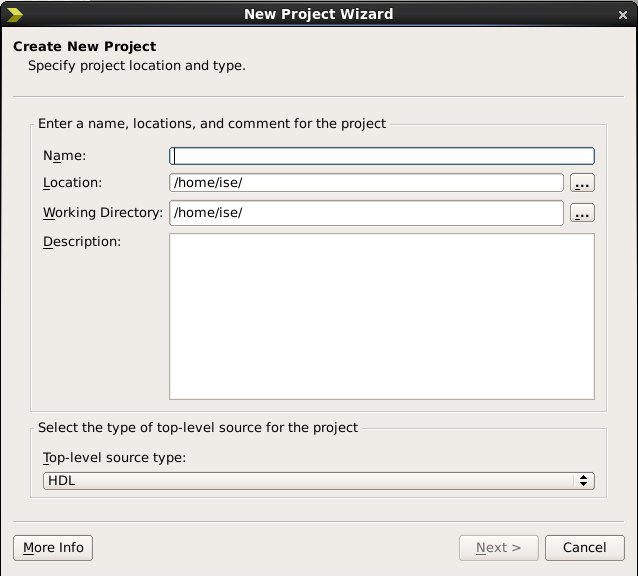The image size is (638, 576).
Task: Click the 'Specify project location and type' subtitle
Action: pyautogui.click(x=136, y=66)
